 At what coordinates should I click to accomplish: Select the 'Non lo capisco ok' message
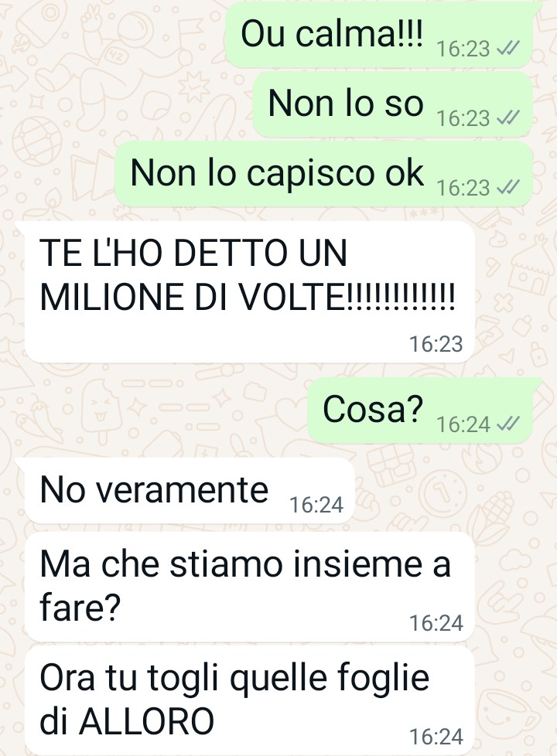coord(324,174)
